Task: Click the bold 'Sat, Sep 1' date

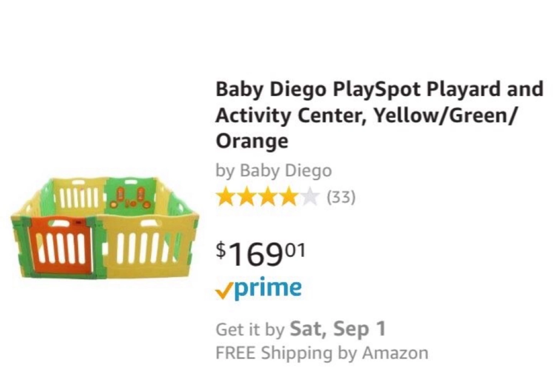Action: point(338,329)
